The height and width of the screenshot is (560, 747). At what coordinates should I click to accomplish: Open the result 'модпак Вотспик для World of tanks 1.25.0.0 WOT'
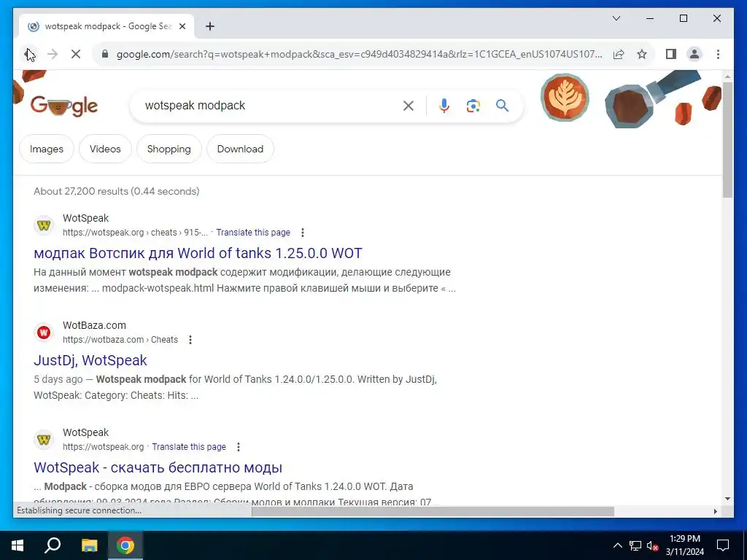[198, 253]
